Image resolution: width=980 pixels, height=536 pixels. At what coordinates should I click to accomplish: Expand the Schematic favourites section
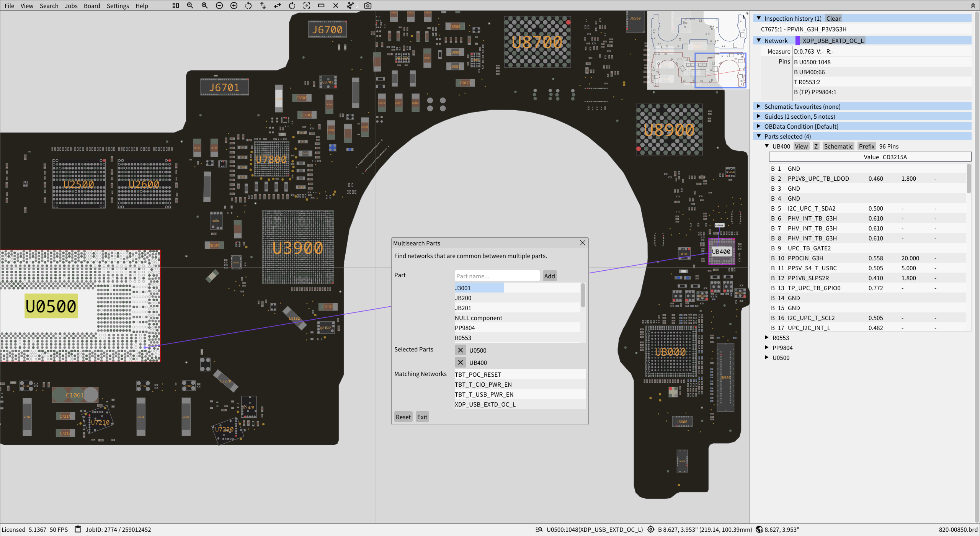pos(759,106)
